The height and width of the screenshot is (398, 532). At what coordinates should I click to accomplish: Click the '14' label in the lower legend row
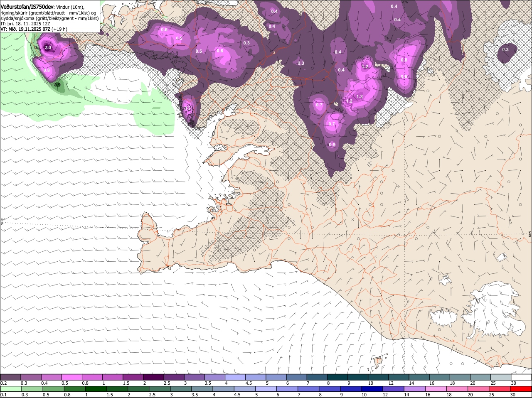click(406, 395)
